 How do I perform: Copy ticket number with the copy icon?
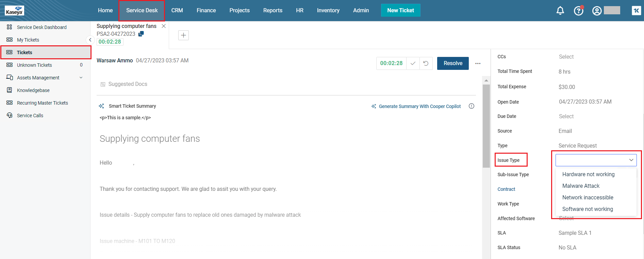[141, 34]
